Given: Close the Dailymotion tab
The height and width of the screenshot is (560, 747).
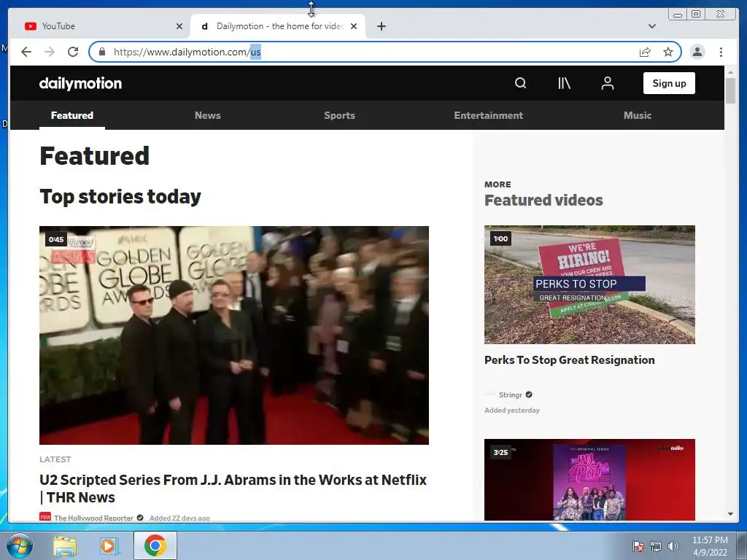Looking at the screenshot, I should point(354,26).
